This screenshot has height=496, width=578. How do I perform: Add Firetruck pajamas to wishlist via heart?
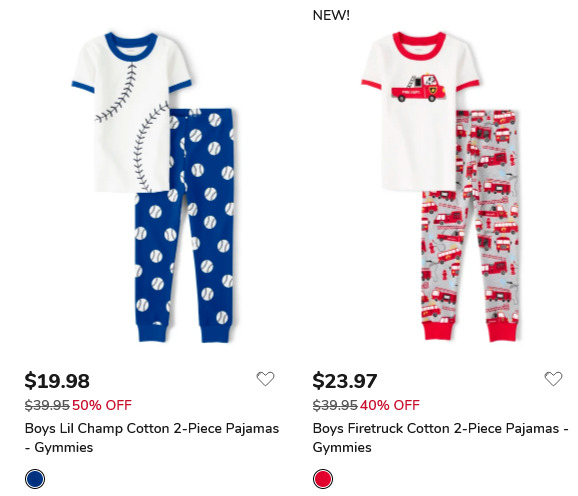(x=553, y=378)
